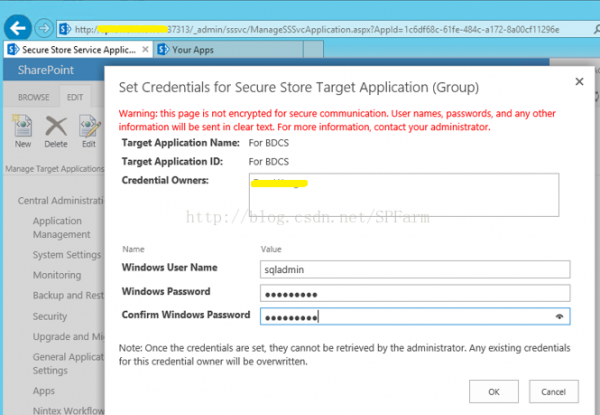Click the browser address bar URL
This screenshot has height=415, width=600.
(x=317, y=29)
